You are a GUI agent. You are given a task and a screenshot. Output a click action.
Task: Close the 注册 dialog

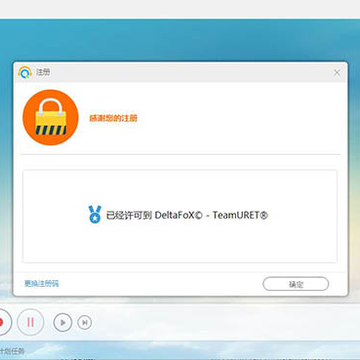tap(337, 73)
